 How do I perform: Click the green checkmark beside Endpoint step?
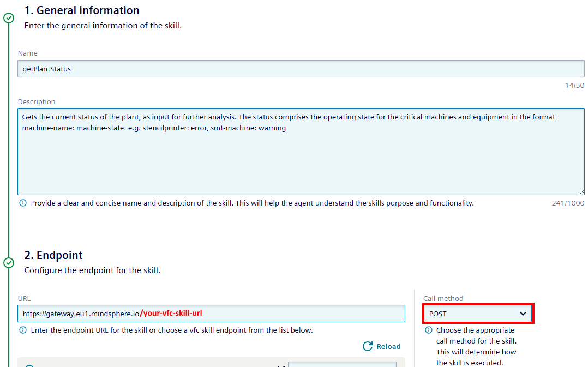coord(9,263)
